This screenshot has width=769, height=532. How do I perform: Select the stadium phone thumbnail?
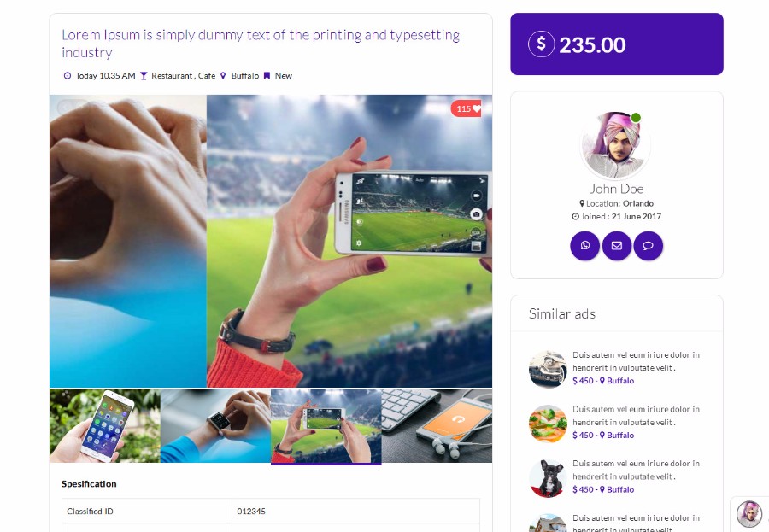326,426
